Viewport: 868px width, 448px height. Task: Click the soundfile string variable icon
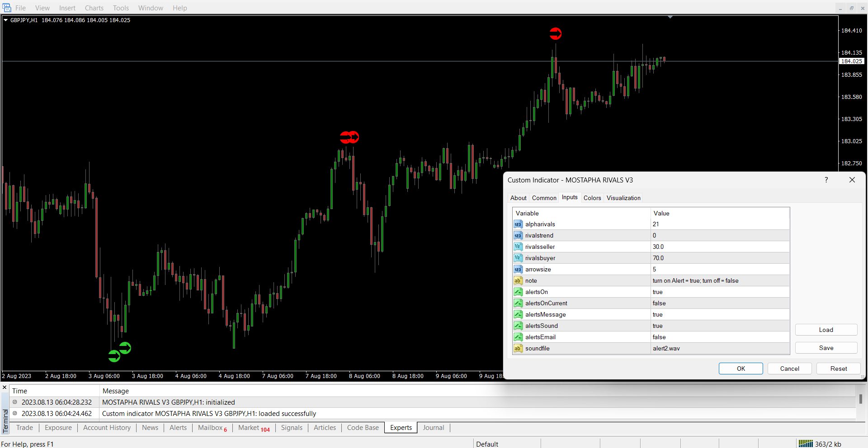click(x=518, y=349)
